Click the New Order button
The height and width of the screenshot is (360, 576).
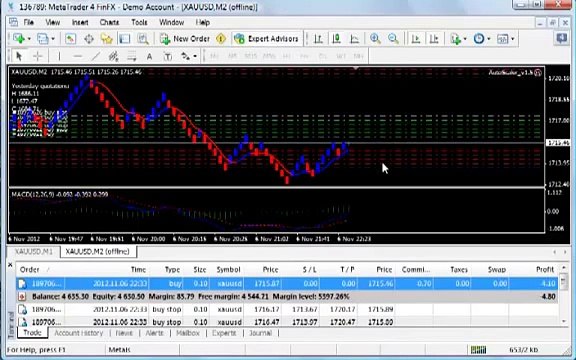coord(185,38)
